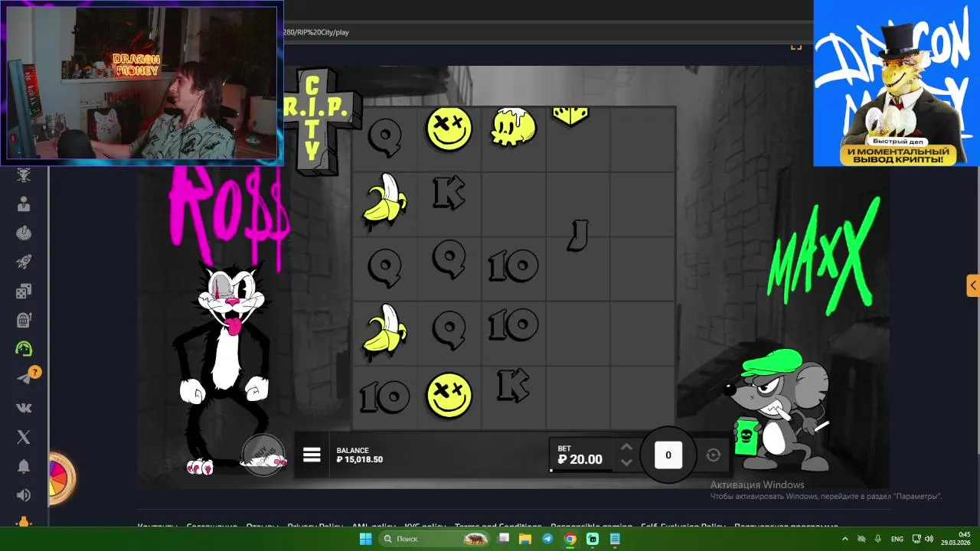Hit the white spin button showing 0
The image size is (980, 551).
668,455
